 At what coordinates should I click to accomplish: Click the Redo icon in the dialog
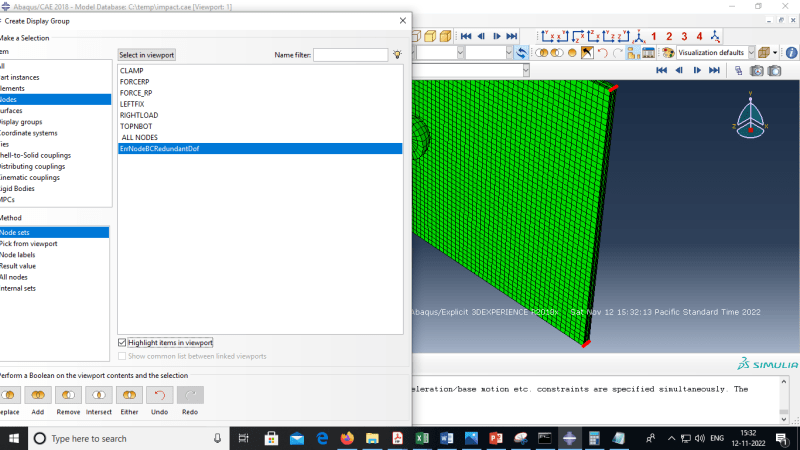[190, 395]
